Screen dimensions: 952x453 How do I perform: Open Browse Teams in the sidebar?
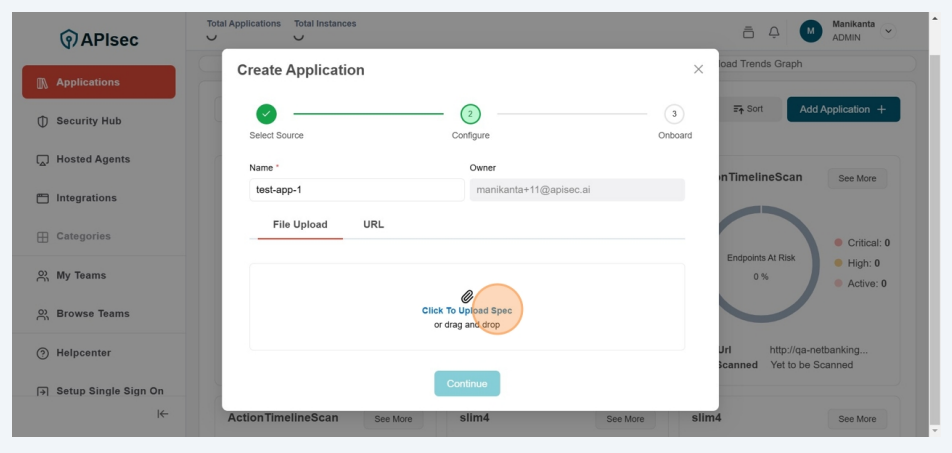click(x=92, y=314)
